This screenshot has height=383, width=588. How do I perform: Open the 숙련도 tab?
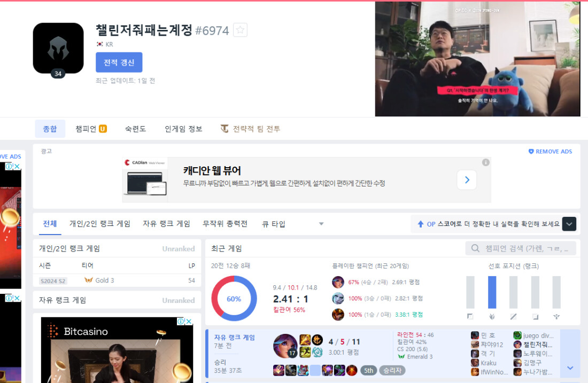pyautogui.click(x=135, y=129)
